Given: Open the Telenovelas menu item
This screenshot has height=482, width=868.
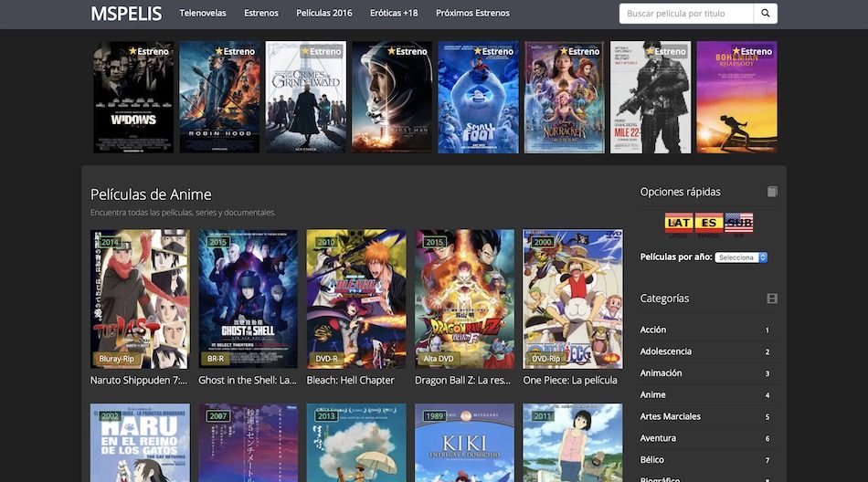Looking at the screenshot, I should (x=204, y=14).
